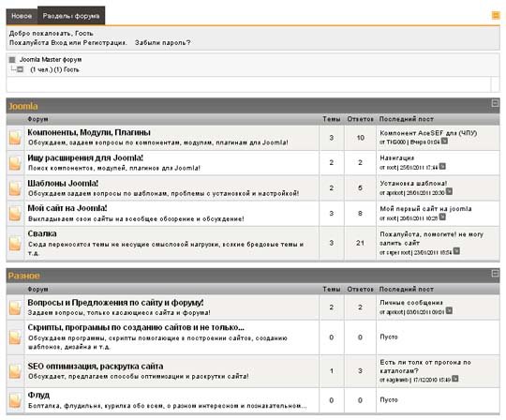Collapse the top orange toggle button

click(x=496, y=15)
